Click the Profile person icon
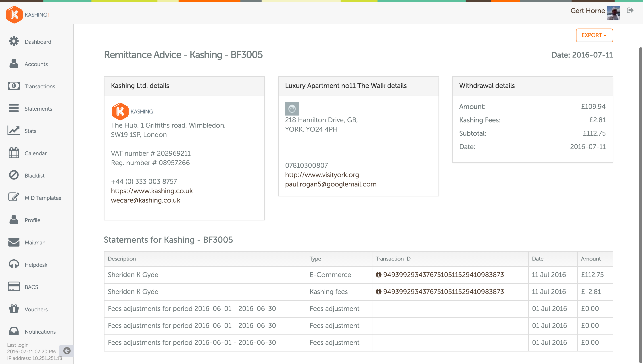The height and width of the screenshot is (364, 643). point(14,220)
